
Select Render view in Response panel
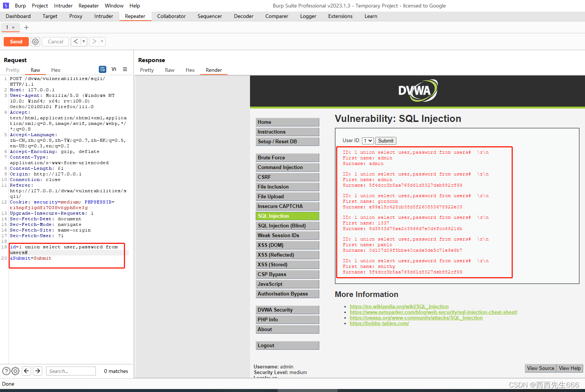point(214,70)
